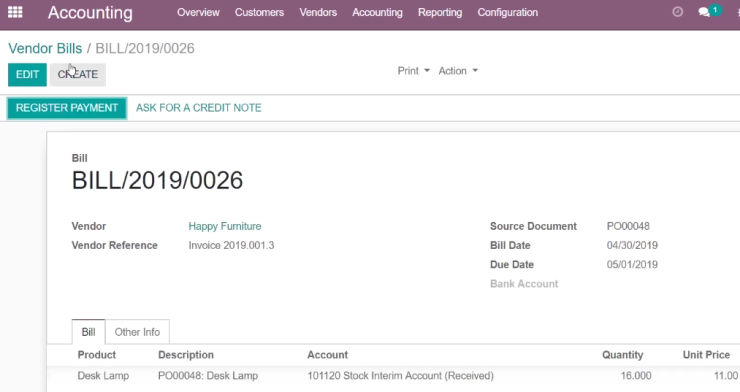
Task: Open the Reporting menu
Action: coord(440,12)
